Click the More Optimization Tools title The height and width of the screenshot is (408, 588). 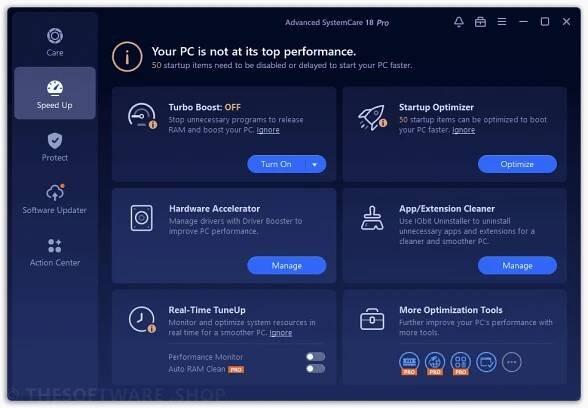(450, 310)
